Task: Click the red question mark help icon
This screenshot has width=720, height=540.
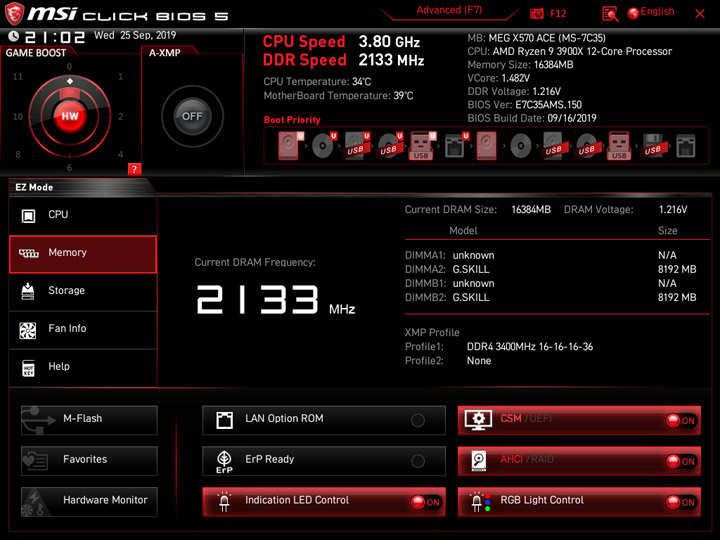Action: point(134,169)
